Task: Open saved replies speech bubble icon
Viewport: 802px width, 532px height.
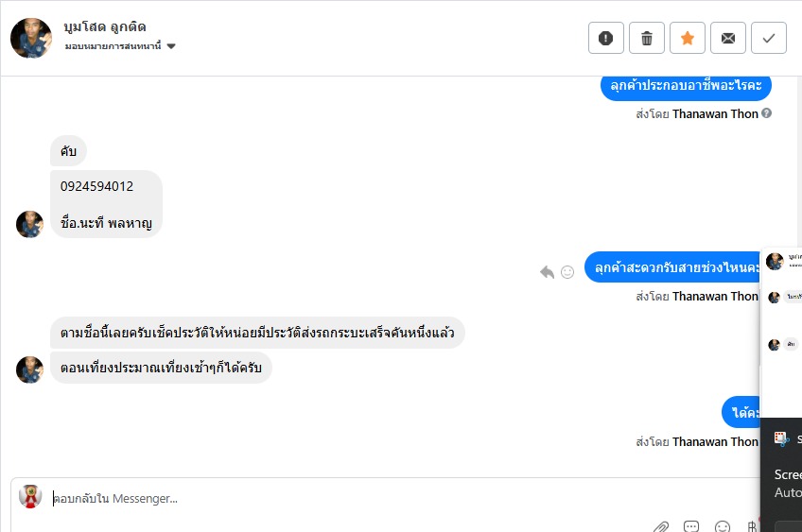Action: (691, 526)
